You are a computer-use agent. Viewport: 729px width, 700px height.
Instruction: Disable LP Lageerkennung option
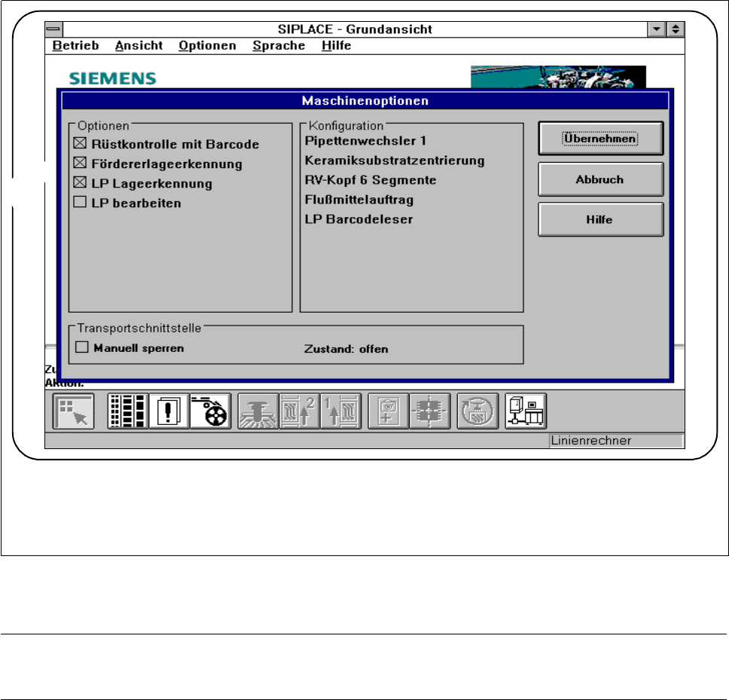[x=80, y=182]
